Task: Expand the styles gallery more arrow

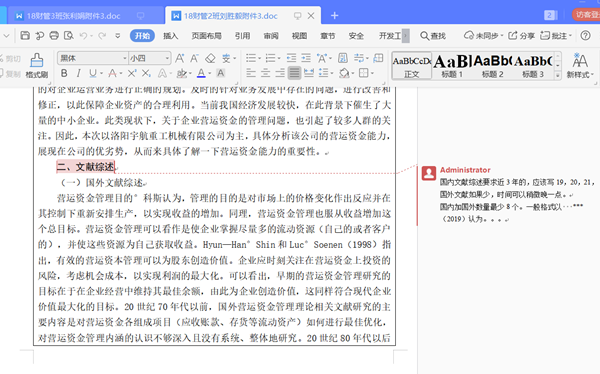Action: 558,75
